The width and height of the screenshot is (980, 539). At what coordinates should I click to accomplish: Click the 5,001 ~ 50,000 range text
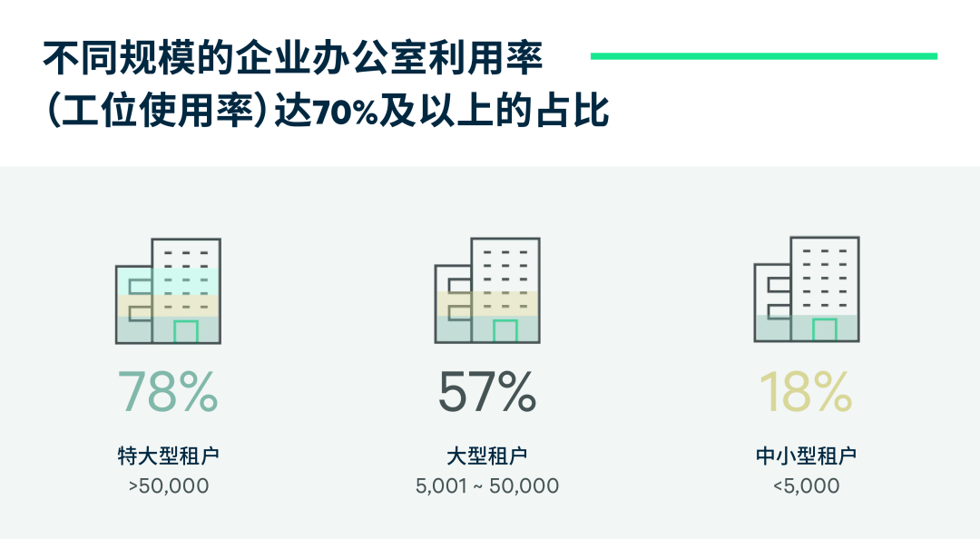click(487, 486)
